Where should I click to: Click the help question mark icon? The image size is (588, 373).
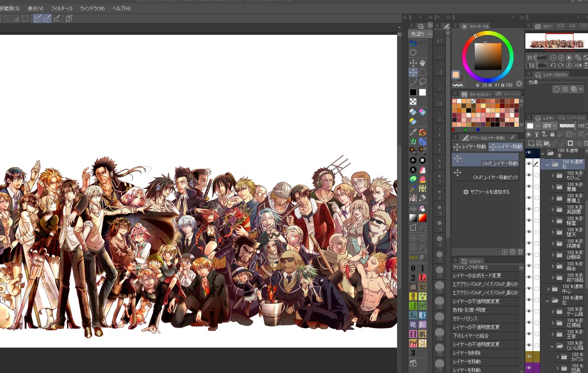[x=69, y=18]
